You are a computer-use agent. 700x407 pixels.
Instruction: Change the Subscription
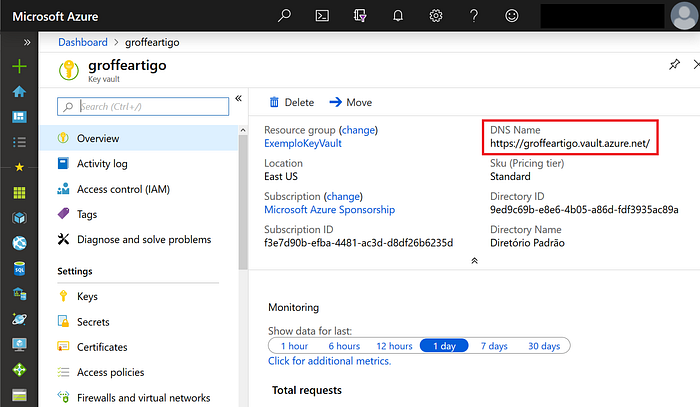(x=343, y=196)
